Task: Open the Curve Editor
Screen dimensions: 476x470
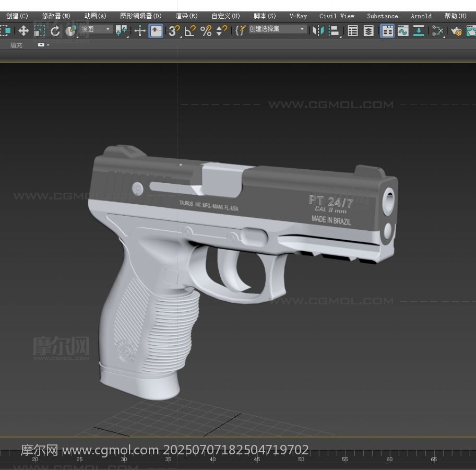Action: click(403, 31)
